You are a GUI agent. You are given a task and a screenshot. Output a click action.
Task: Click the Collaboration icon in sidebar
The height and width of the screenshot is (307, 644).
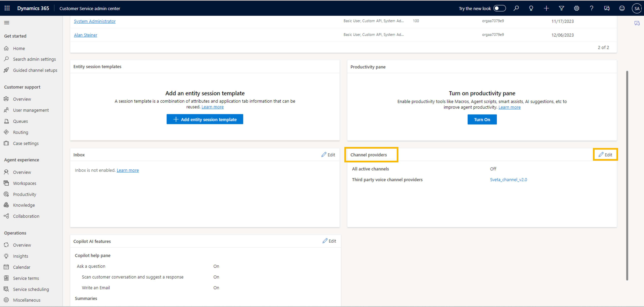click(x=7, y=216)
